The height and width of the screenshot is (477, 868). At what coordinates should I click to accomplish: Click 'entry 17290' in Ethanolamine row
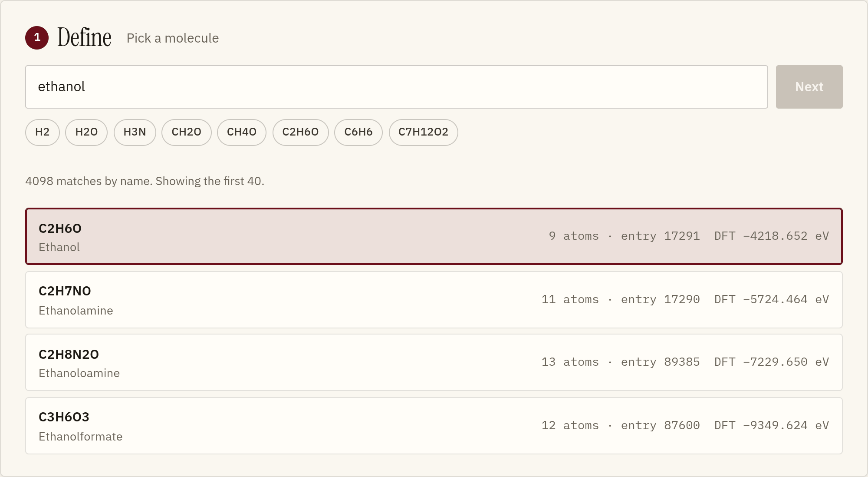pos(660,299)
